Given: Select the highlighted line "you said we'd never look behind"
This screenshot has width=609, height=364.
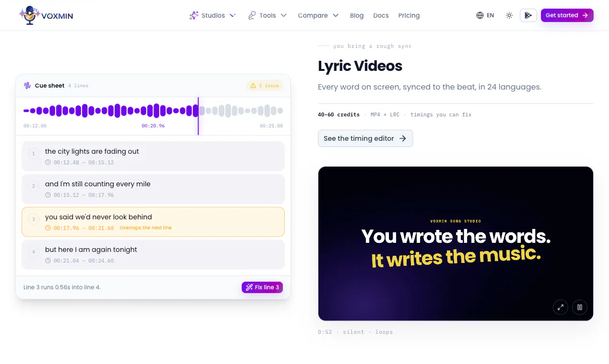Looking at the screenshot, I should point(153,222).
